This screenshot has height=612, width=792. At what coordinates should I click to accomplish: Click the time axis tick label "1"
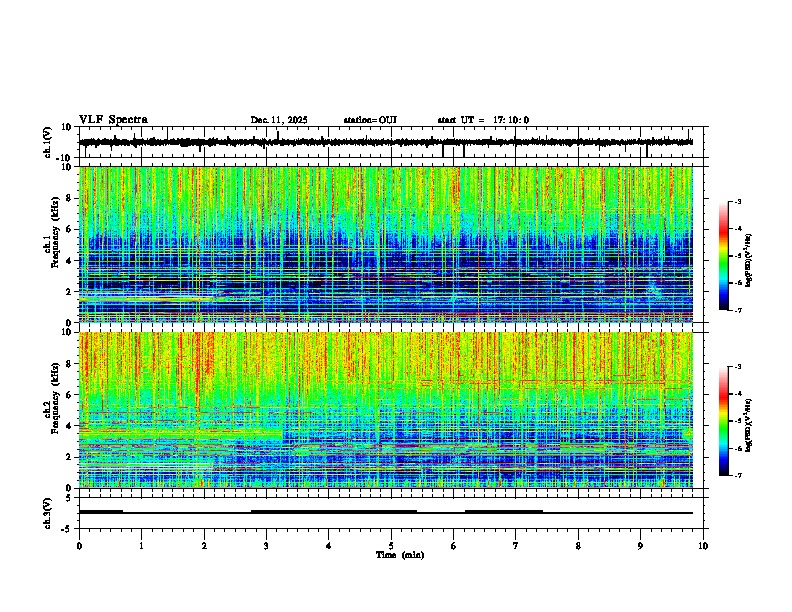(142, 546)
